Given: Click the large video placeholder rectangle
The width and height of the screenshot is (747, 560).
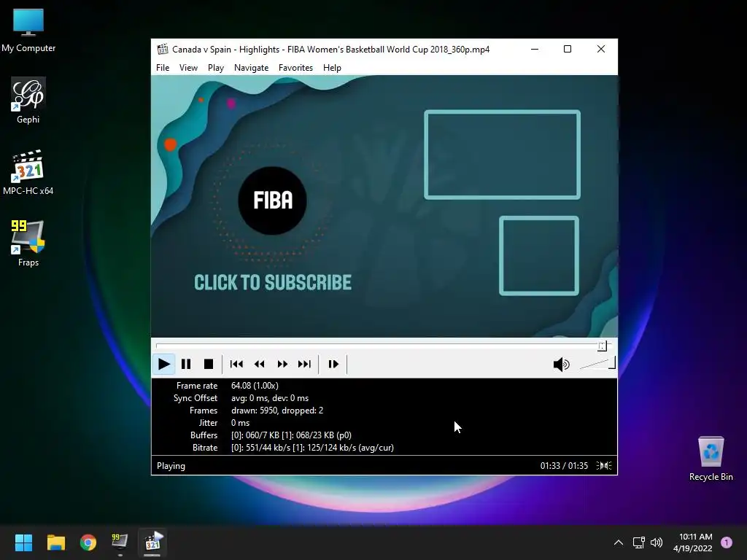Looking at the screenshot, I should pos(502,155).
